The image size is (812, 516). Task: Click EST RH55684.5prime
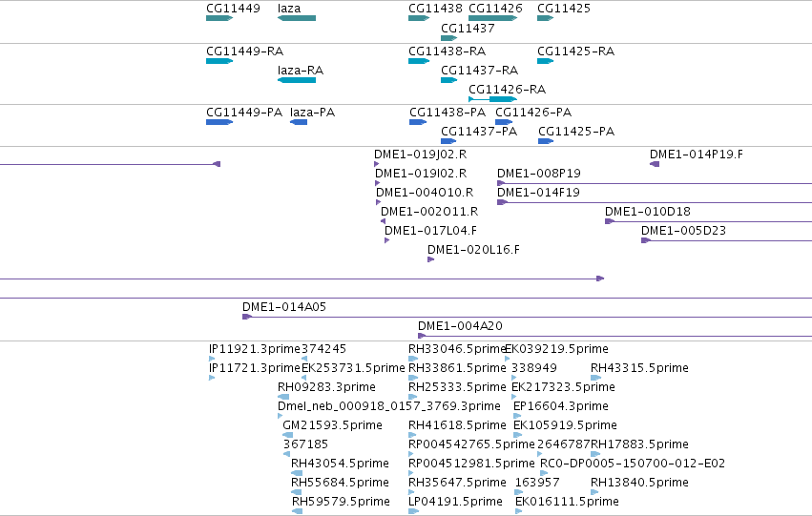pos(341,483)
